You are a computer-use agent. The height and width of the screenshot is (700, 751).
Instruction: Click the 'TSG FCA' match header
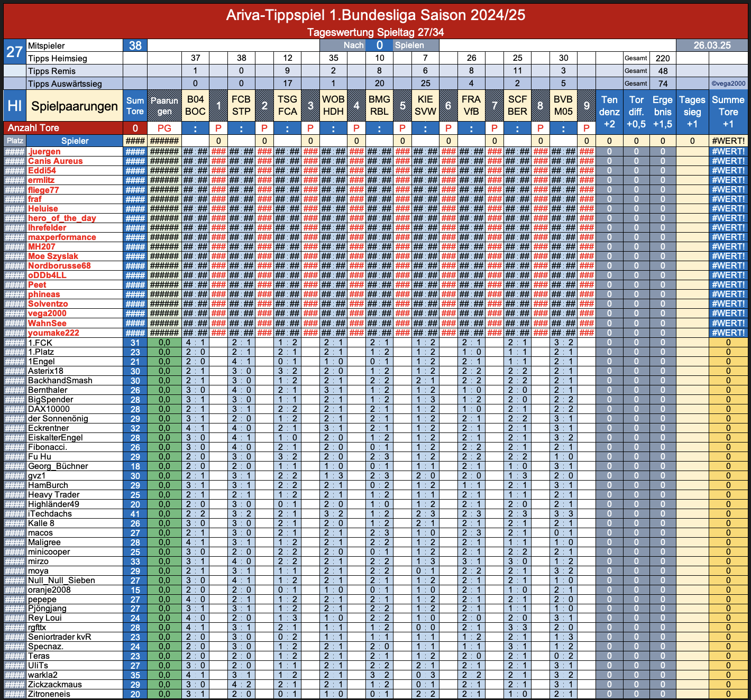pos(287,106)
